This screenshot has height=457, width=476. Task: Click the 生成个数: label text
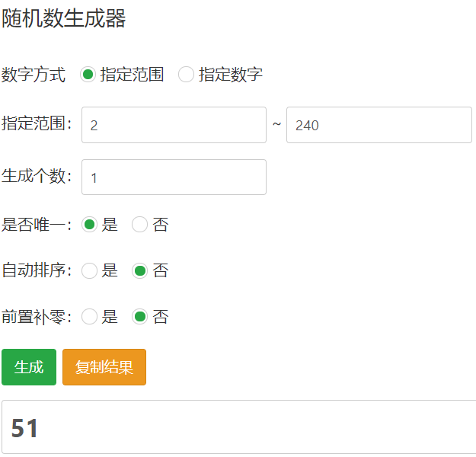point(37,176)
